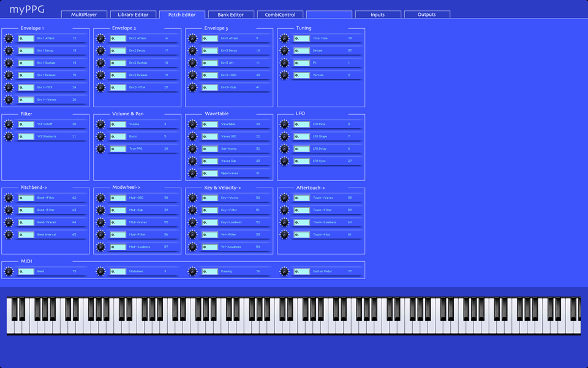Click the Mod->Loudness knob
The width and height of the screenshot is (588, 368).
click(x=100, y=247)
